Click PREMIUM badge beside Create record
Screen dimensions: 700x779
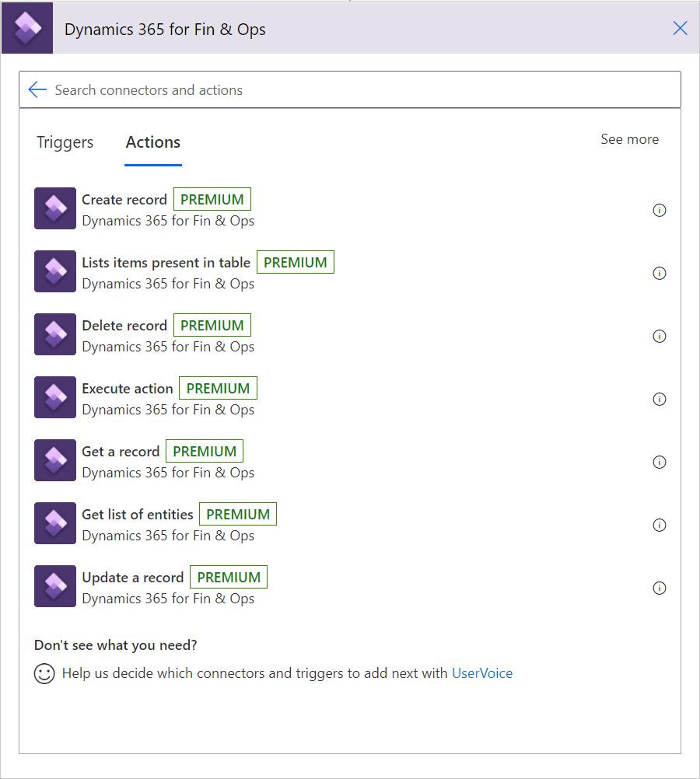click(x=212, y=199)
